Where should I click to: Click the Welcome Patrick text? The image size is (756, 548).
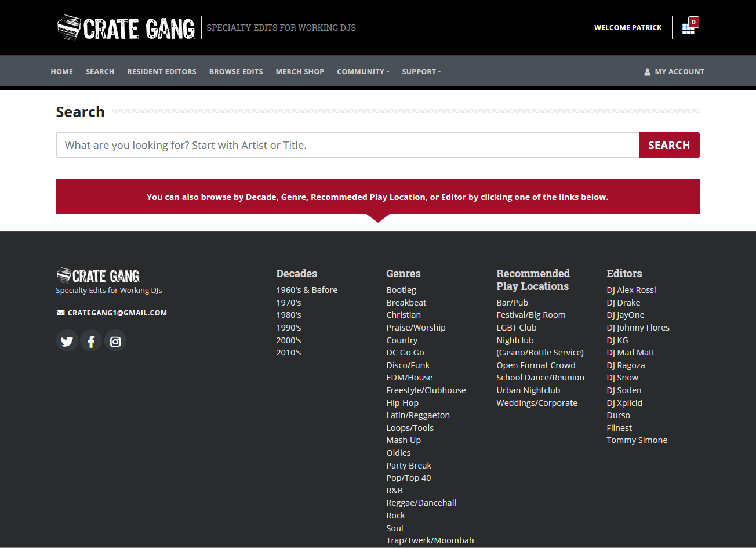click(x=628, y=28)
